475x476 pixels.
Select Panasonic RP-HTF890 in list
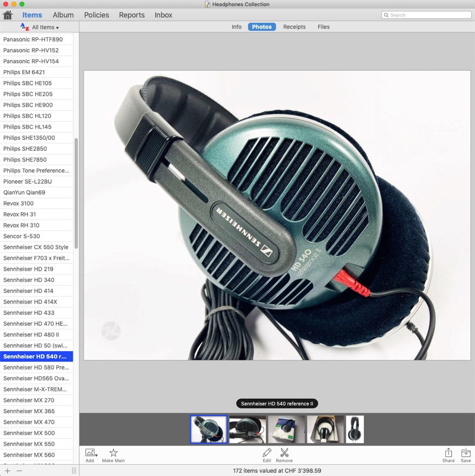pyautogui.click(x=36, y=39)
